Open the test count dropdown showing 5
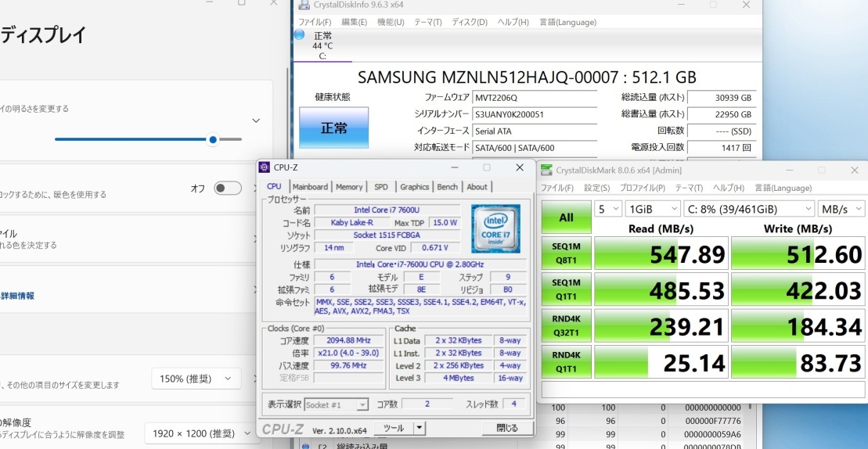This screenshot has width=868, height=449. (608, 209)
